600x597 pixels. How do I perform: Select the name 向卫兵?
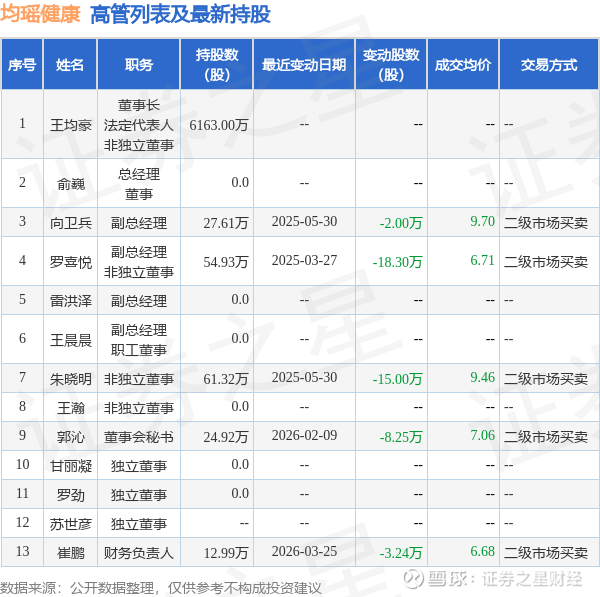71,222
